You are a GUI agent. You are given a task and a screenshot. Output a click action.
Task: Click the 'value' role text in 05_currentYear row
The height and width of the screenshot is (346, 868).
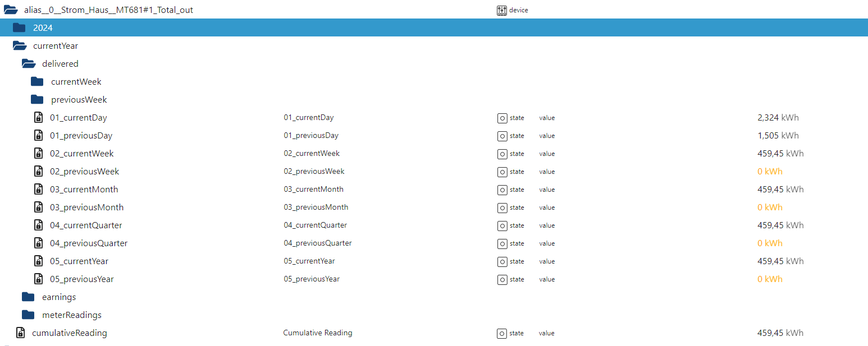pos(547,261)
